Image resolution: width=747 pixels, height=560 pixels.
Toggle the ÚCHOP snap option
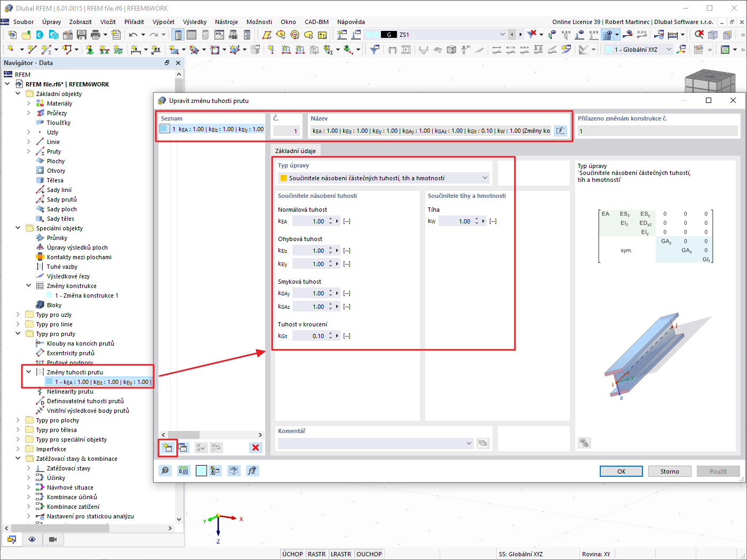(292, 553)
